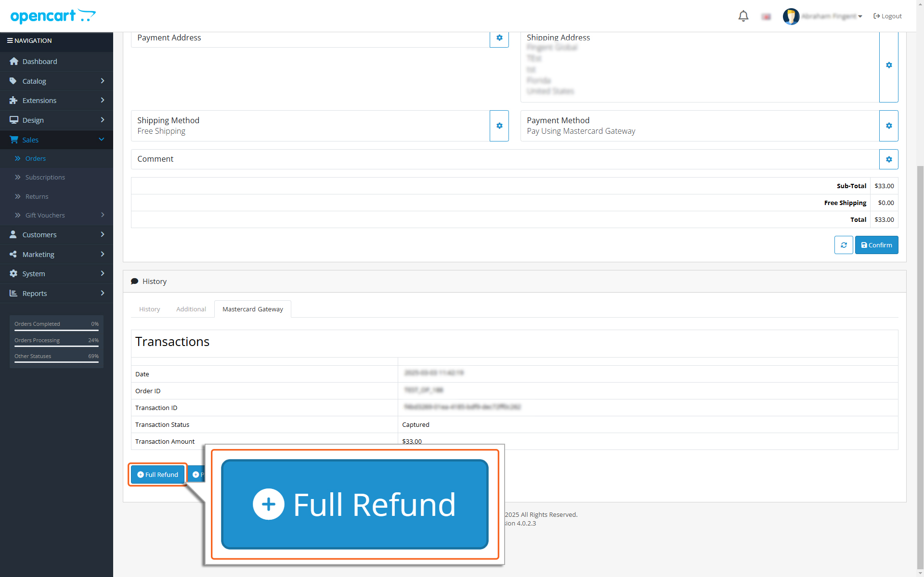The image size is (924, 577).
Task: Open the Dashboard link
Action: tap(40, 62)
